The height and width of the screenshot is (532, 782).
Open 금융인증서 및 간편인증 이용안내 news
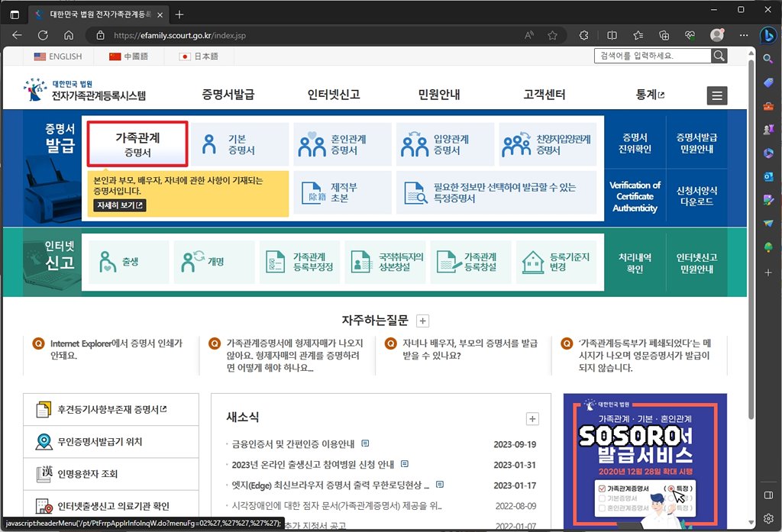(x=293, y=443)
